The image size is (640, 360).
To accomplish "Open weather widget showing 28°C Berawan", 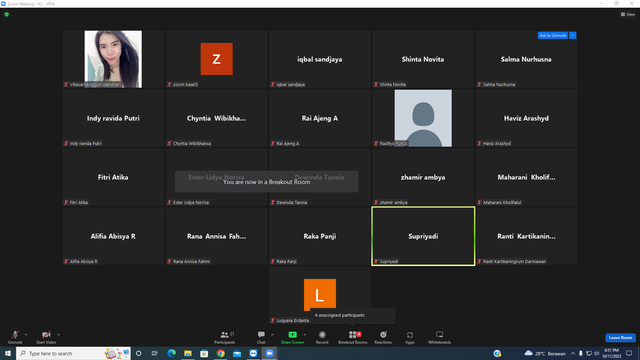I will point(545,353).
